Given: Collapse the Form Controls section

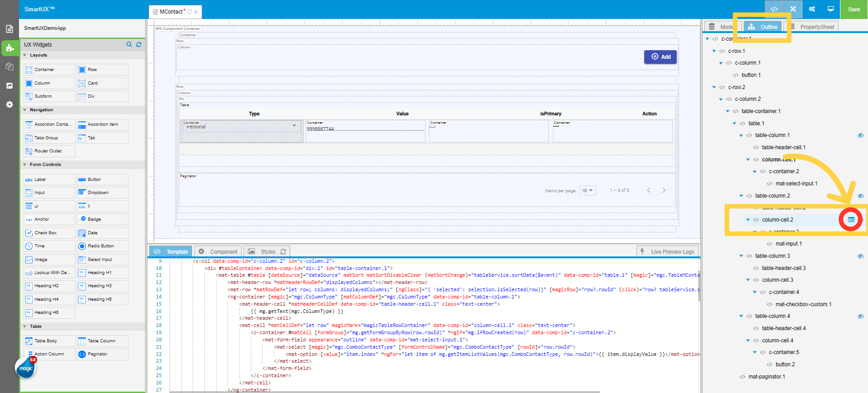Looking at the screenshot, I should [25, 165].
